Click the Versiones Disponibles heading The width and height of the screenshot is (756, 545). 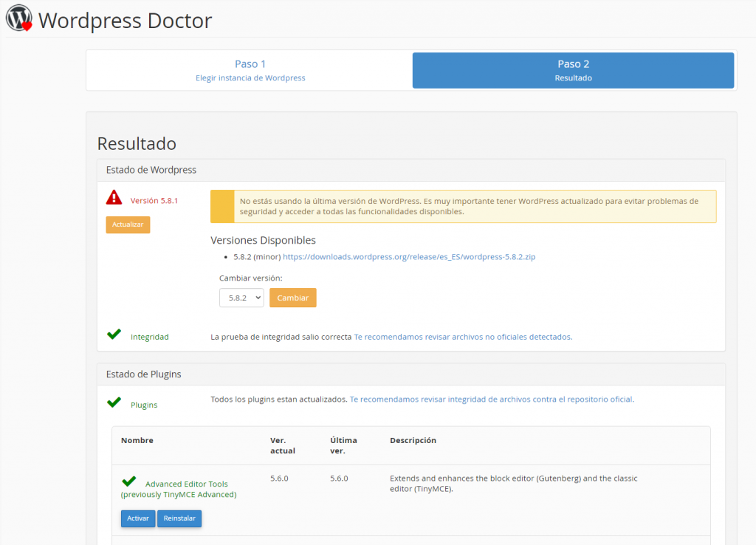264,240
